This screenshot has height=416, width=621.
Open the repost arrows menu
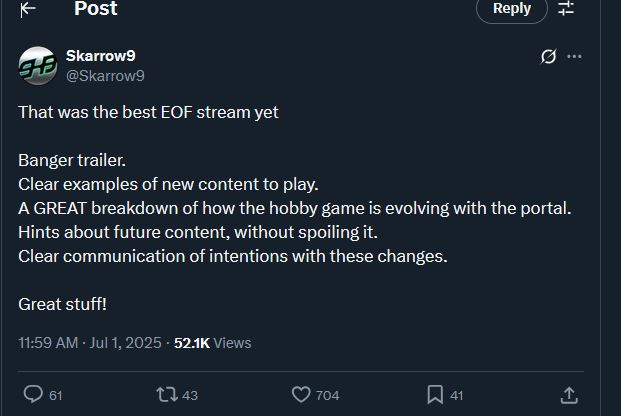coord(167,395)
